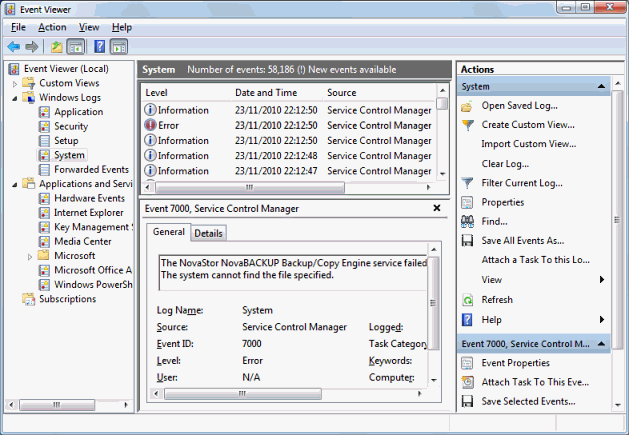Toggle the Show/Hide Action Pane icon
Screen dimensions: 629x435
[x=119, y=47]
